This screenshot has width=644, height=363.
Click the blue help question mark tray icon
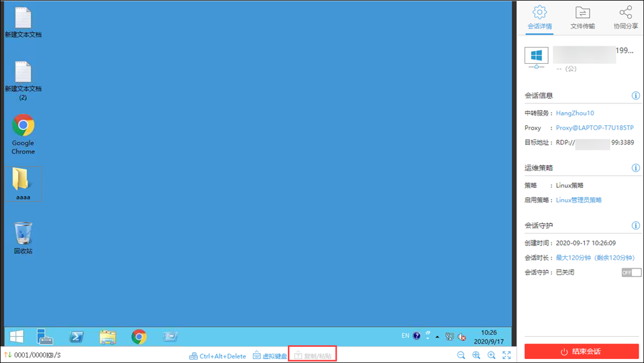click(x=417, y=336)
